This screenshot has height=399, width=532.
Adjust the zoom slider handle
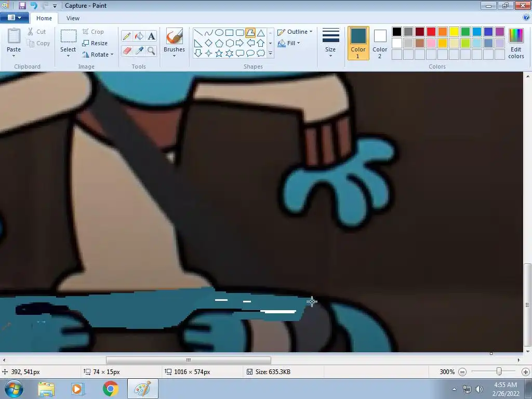pyautogui.click(x=499, y=371)
